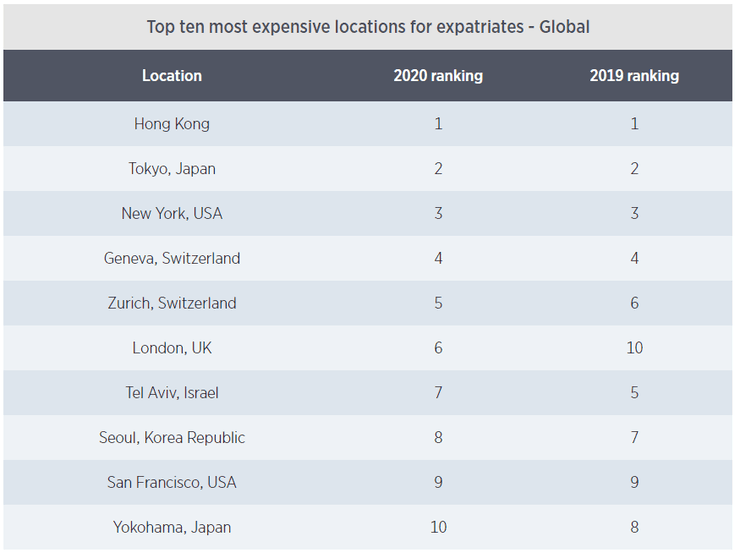
Task: Click the Geneva, Switzerland row label
Action: point(172,258)
